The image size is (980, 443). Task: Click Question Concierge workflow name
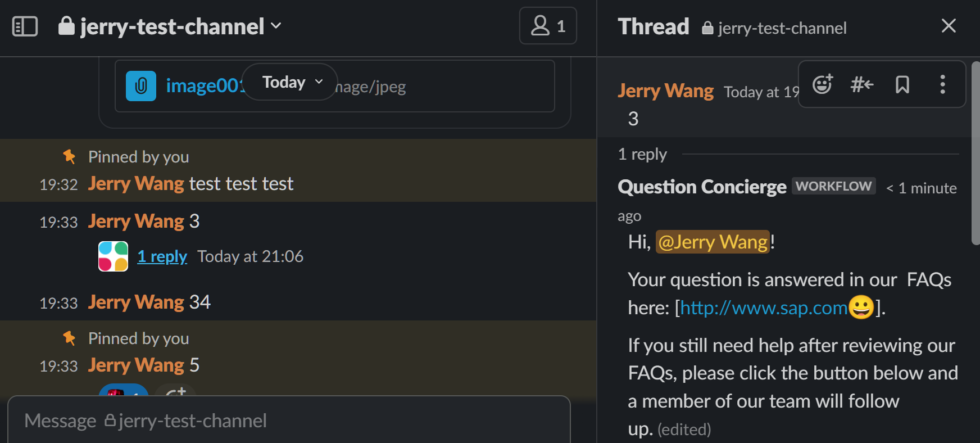click(x=702, y=187)
